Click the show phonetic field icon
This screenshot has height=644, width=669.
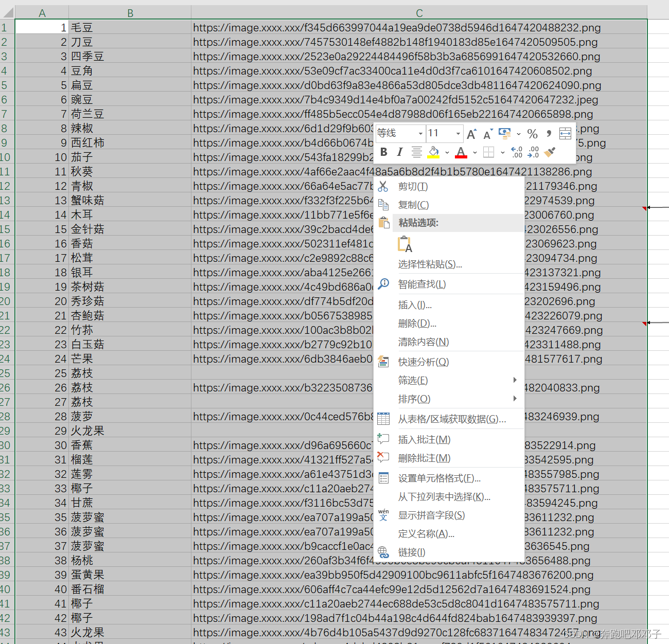pyautogui.click(x=383, y=515)
